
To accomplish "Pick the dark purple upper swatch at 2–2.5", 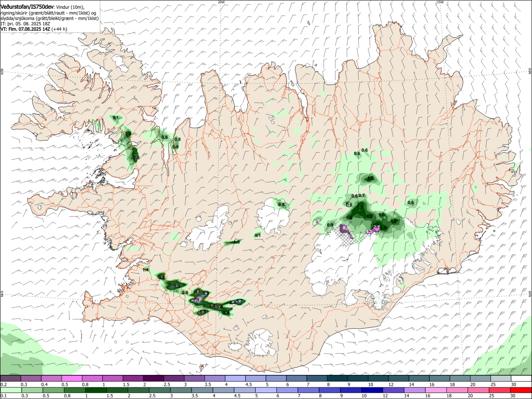I will 153,378.
